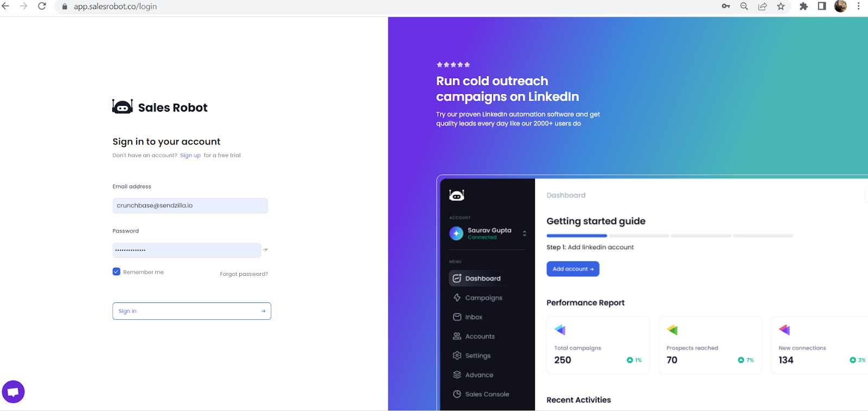The height and width of the screenshot is (411, 868).
Task: Click the Run cold outreach headline
Action: coord(507,88)
